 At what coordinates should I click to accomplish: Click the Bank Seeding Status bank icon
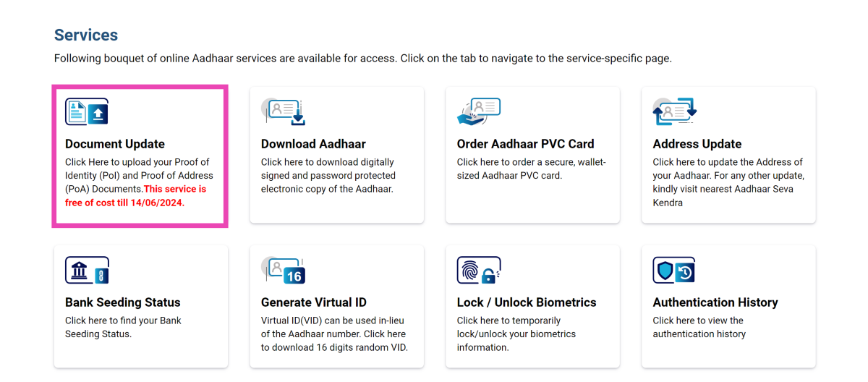pos(87,270)
